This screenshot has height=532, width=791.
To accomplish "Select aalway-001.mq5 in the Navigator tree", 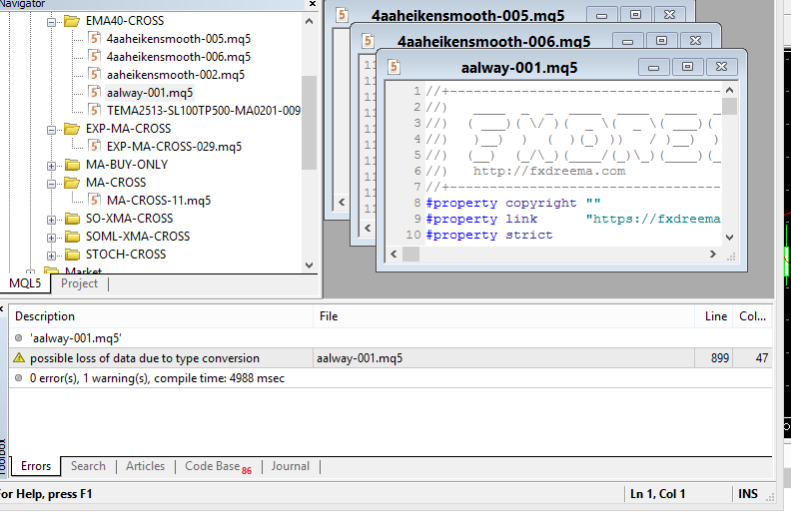I will point(150,93).
